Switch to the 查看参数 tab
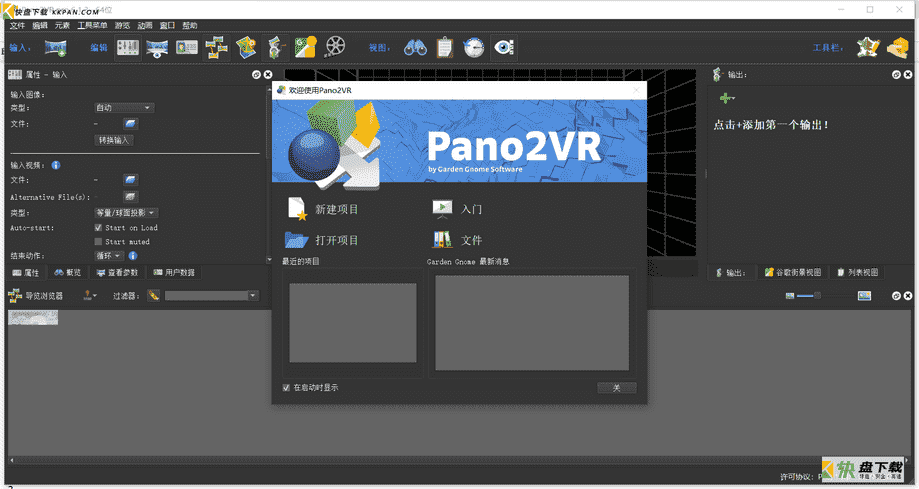Image resolution: width=919 pixels, height=489 pixels. click(117, 273)
